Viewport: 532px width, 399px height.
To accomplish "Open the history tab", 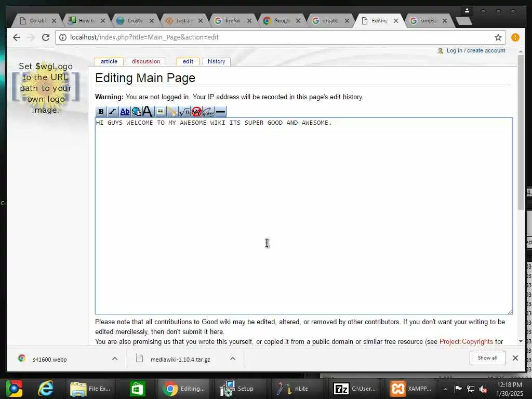I will [217, 61].
